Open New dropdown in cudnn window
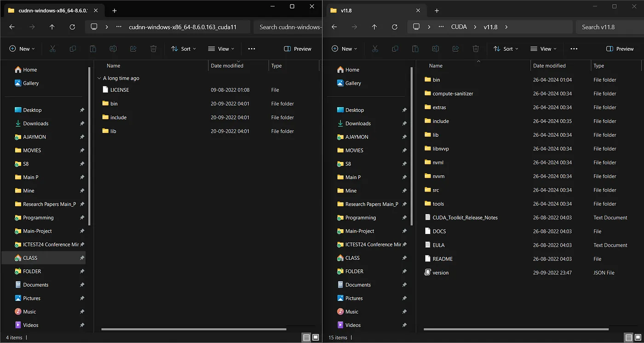The width and height of the screenshot is (644, 343). [22, 49]
